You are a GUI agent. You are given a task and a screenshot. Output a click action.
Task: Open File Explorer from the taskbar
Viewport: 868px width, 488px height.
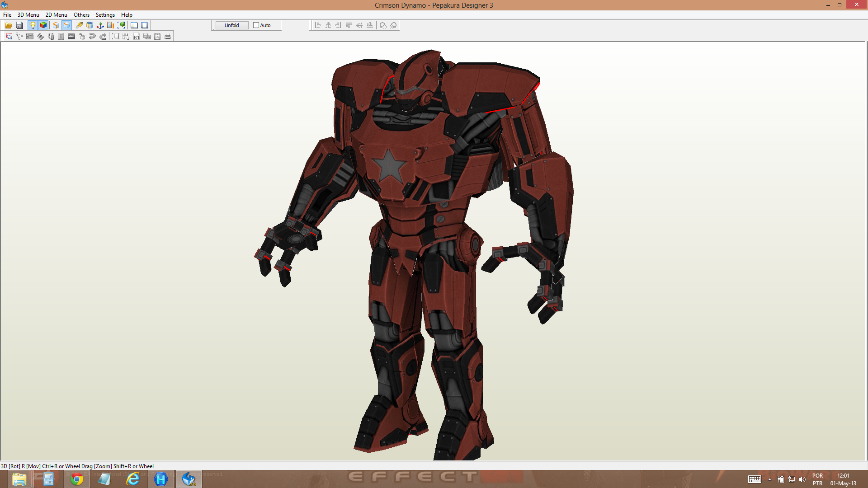(x=19, y=479)
